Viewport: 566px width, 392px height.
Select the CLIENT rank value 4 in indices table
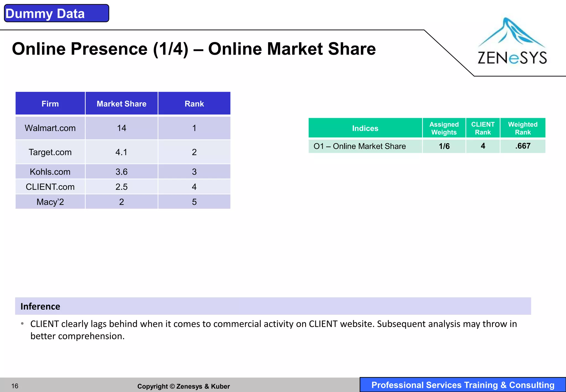tap(483, 146)
